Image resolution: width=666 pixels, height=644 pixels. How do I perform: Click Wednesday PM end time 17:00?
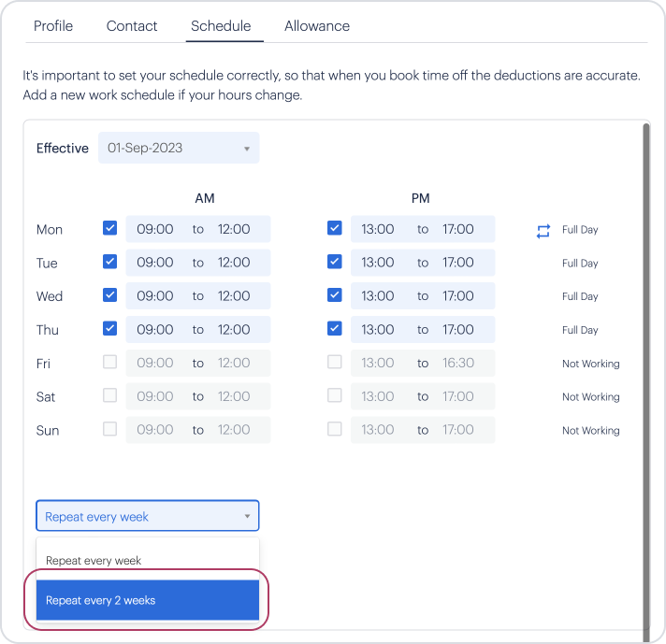[458, 296]
